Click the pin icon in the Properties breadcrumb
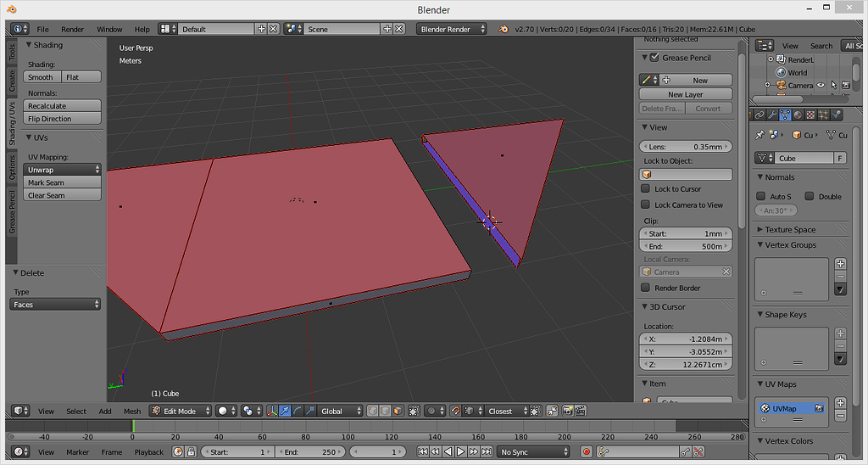Image resolution: width=868 pixels, height=465 pixels. (x=759, y=135)
